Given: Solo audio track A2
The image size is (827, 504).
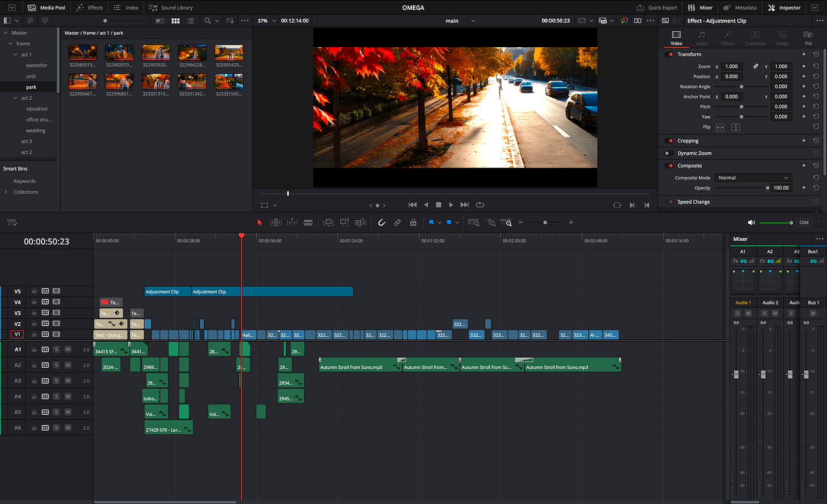Looking at the screenshot, I should click(x=56, y=365).
